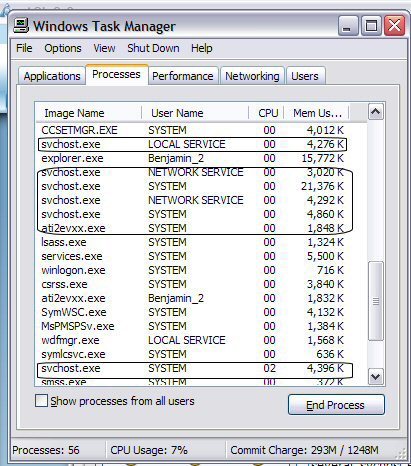Select the winlogon.exe process
Viewport: 411px width, 466px height.
pos(201,270)
